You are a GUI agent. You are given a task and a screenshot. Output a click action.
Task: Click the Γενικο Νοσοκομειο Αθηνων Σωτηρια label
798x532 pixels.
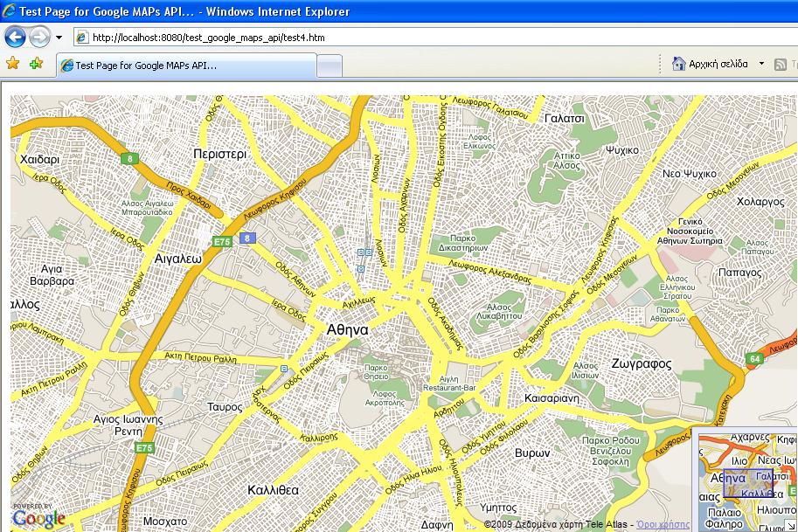pos(690,231)
